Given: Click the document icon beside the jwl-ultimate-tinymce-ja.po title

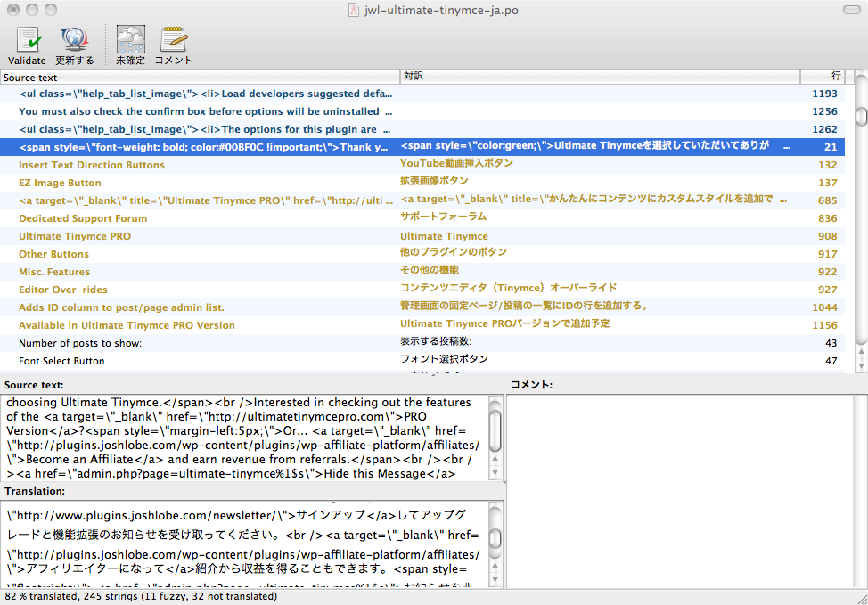Looking at the screenshot, I should (x=355, y=11).
